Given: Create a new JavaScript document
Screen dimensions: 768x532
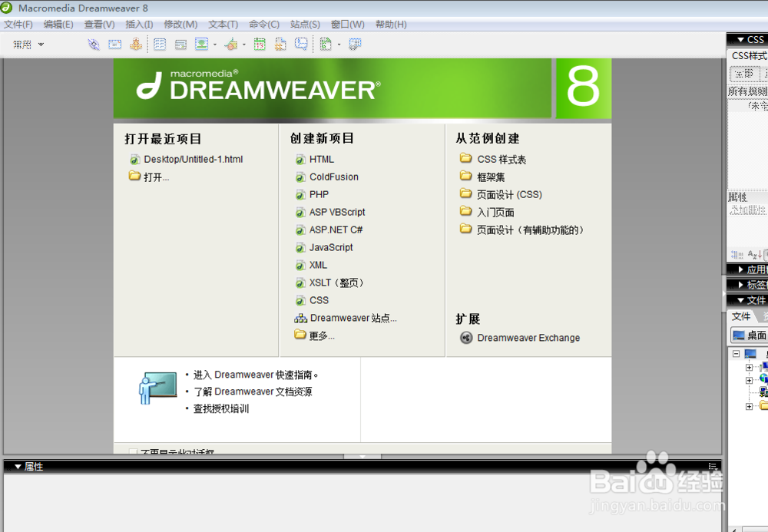Looking at the screenshot, I should 330,247.
